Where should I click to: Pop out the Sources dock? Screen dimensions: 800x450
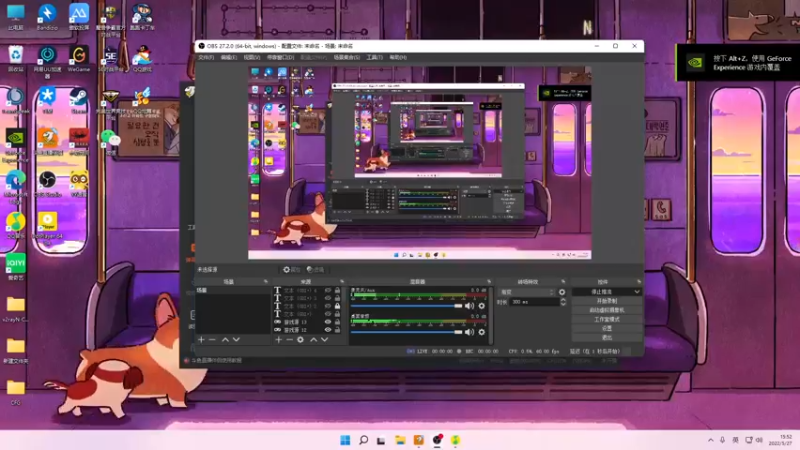click(342, 282)
